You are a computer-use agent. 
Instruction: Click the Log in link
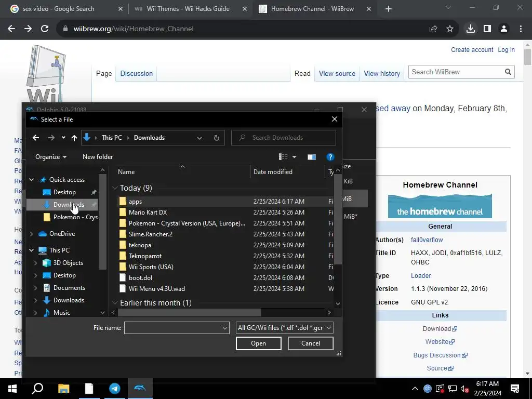pos(506,50)
